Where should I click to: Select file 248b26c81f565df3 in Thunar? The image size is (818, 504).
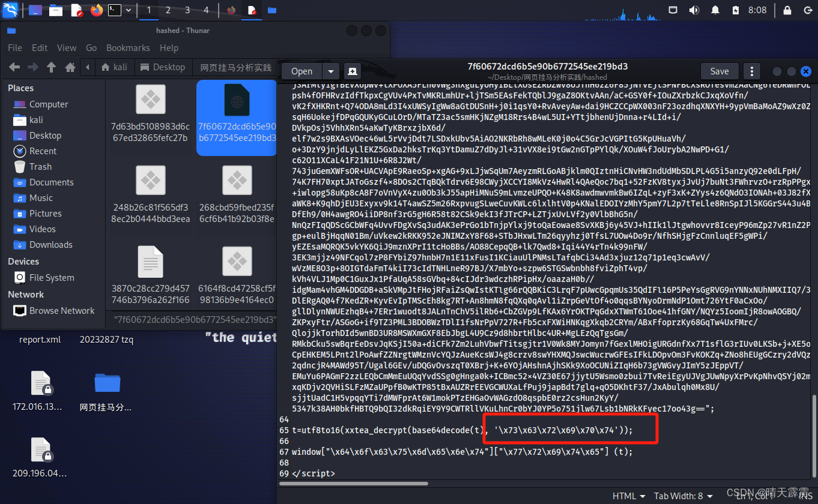[x=150, y=194]
